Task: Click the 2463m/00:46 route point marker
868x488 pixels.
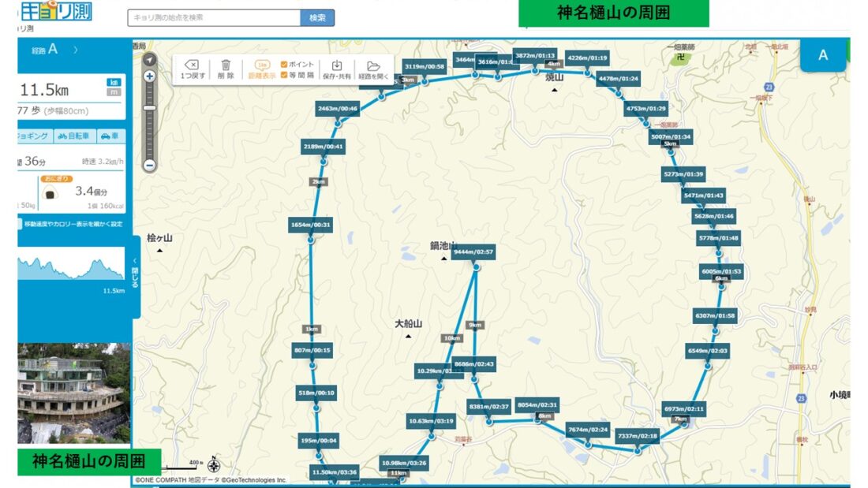Action: (x=338, y=109)
